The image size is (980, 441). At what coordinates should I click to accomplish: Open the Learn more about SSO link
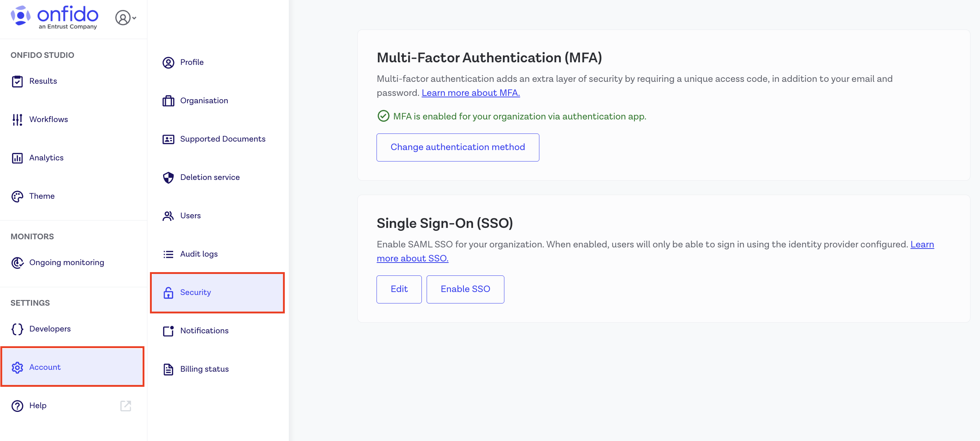[x=412, y=258]
